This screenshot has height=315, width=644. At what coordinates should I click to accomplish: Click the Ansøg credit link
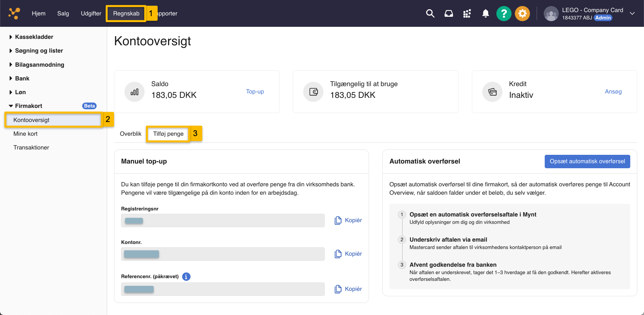(613, 91)
